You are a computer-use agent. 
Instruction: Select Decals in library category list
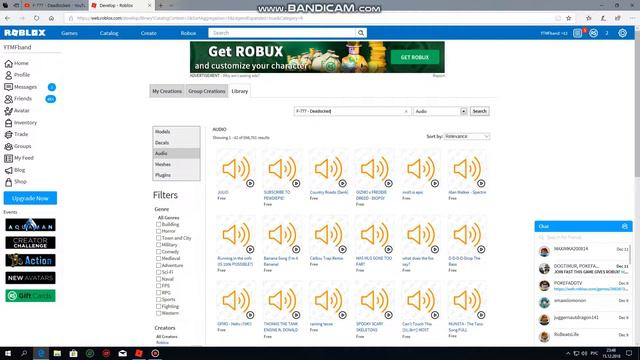[176, 143]
